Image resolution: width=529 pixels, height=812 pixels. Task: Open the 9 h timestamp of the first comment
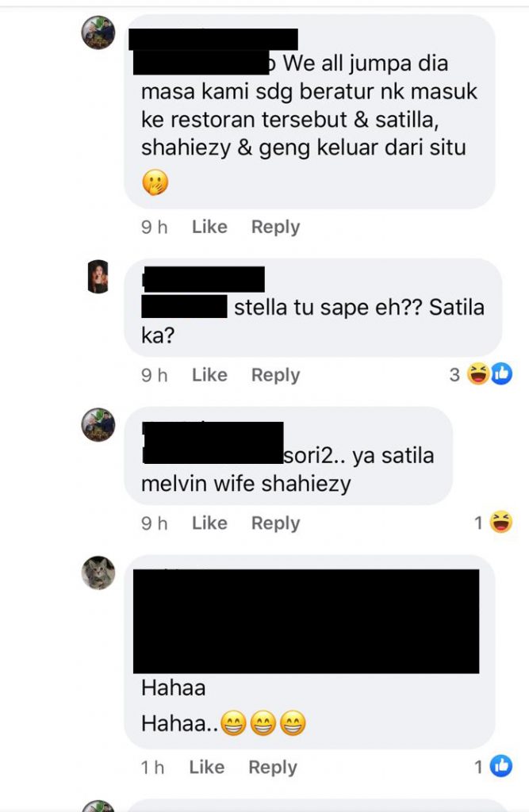click(155, 227)
